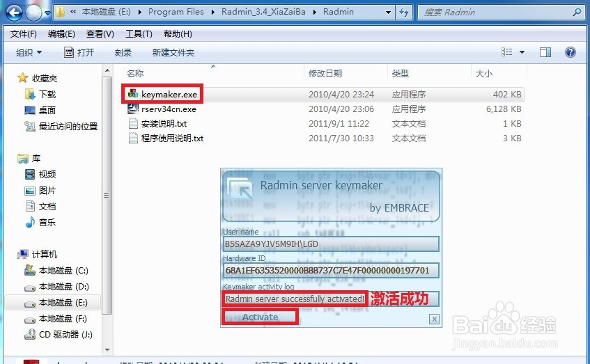Image resolution: width=590 pixels, height=364 pixels.
Task: Open the 图片 library
Action: [47, 191]
